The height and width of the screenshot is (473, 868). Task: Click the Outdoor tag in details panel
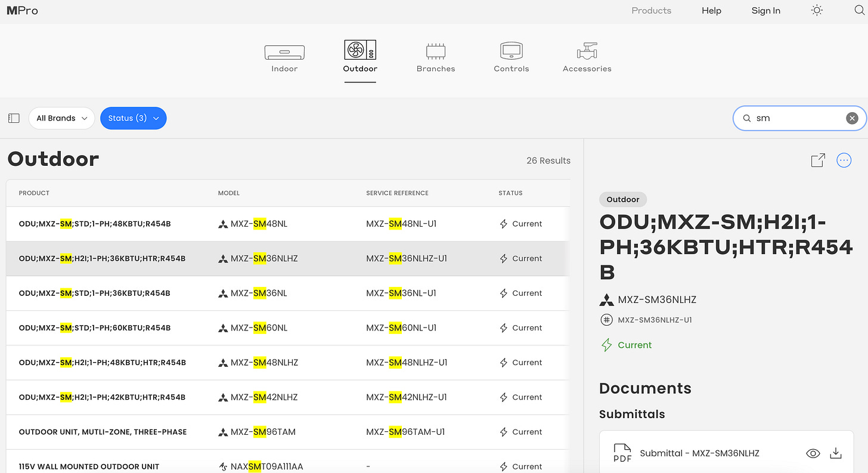click(x=623, y=200)
